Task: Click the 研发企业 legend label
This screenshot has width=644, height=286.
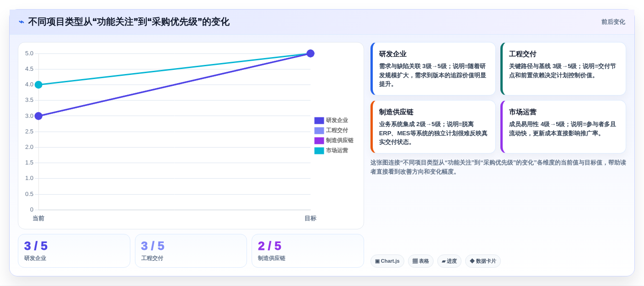Action: coord(337,121)
